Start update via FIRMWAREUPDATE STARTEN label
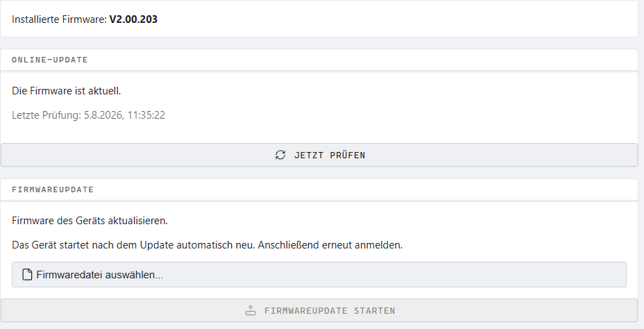 330,311
